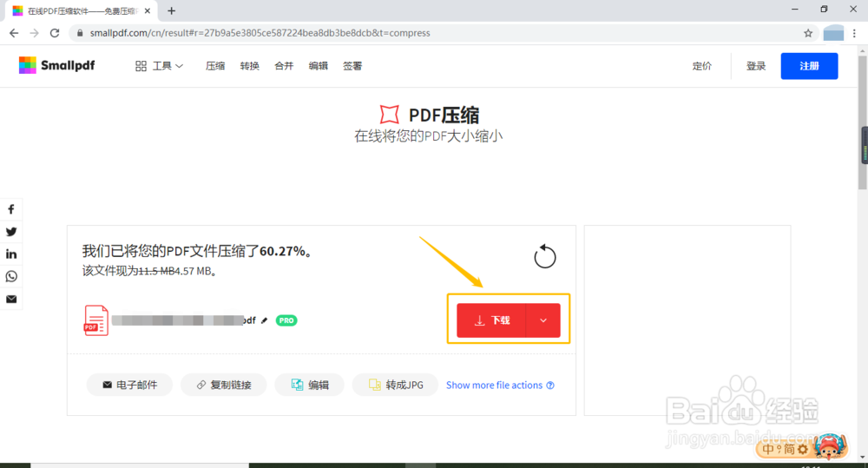Screen dimensions: 868x468
Task: Click the 登录 login link
Action: coord(756,66)
